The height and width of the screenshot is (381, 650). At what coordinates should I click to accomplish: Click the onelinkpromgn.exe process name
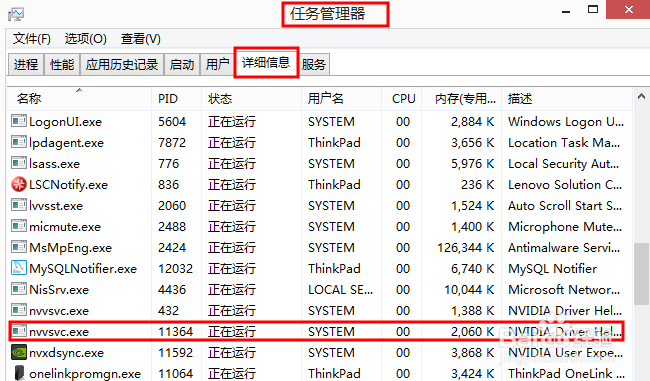85,374
